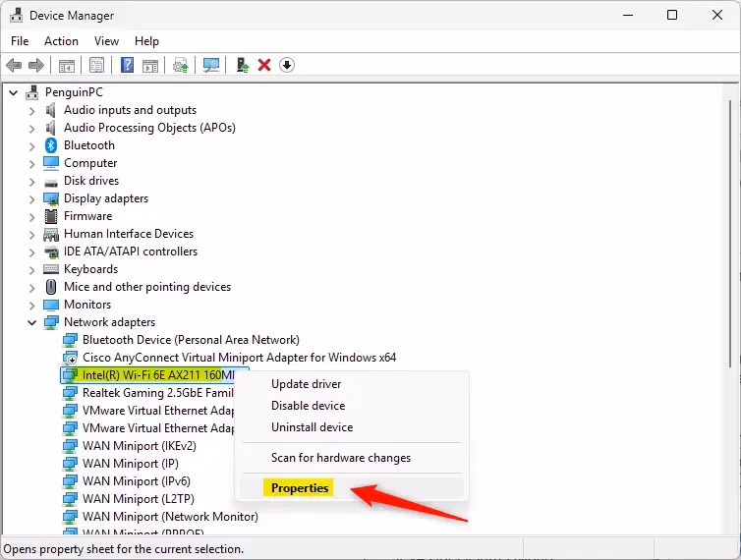Viewport: 741px width, 560px height.
Task: Expand the Audio inputs and outputs node
Action: point(32,110)
